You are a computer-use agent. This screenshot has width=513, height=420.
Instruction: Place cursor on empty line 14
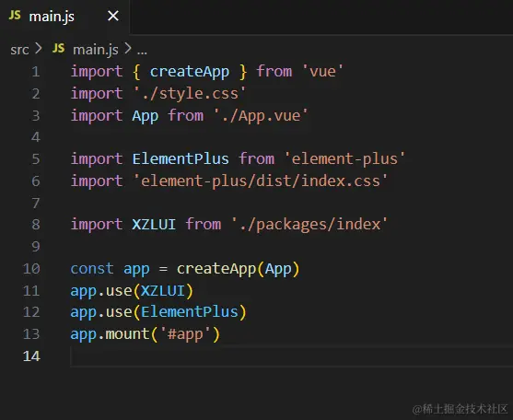(x=291, y=356)
